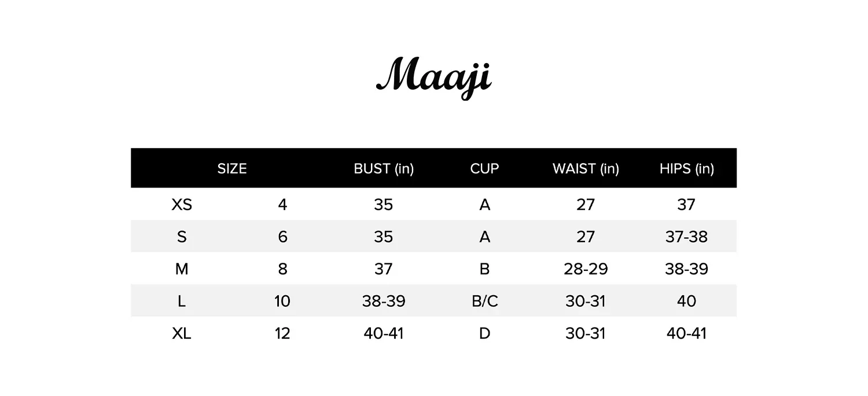Screen dimensions: 868x396
Task: Select the XL size label
Action: tap(182, 333)
